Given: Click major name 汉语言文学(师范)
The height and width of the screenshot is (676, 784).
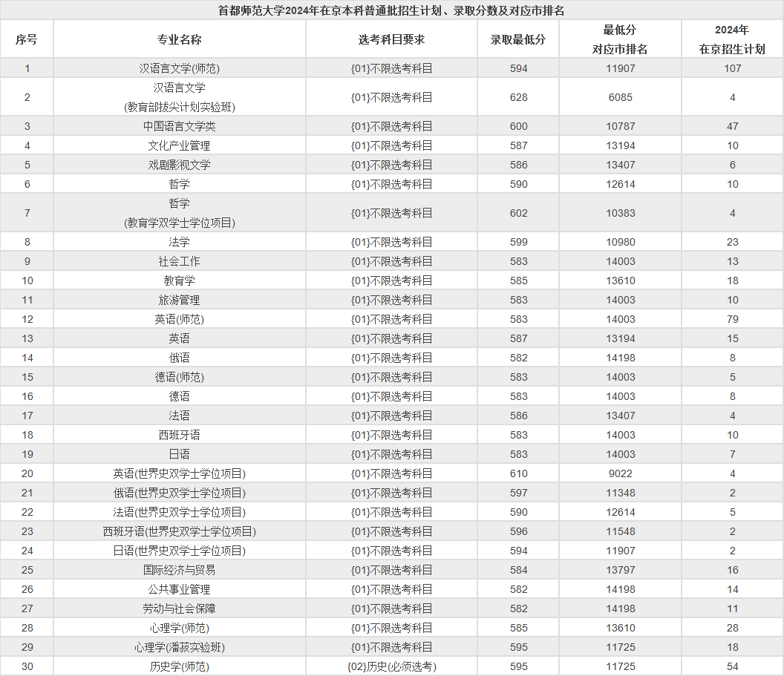Looking at the screenshot, I should [x=180, y=68].
